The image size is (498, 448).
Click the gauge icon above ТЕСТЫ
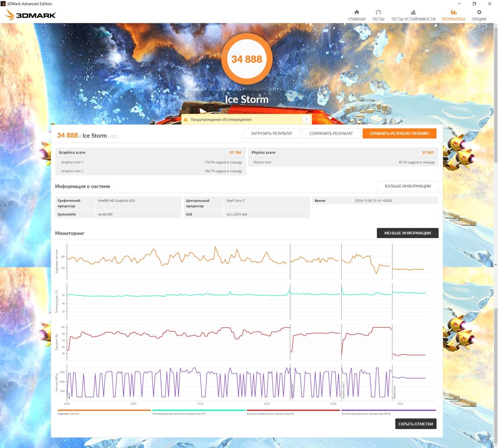point(378,12)
